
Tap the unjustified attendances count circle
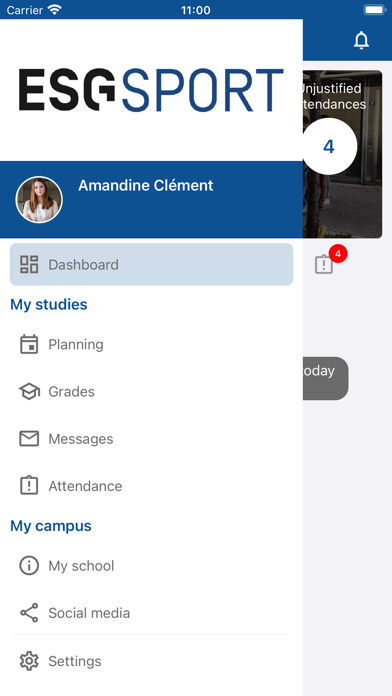(329, 146)
